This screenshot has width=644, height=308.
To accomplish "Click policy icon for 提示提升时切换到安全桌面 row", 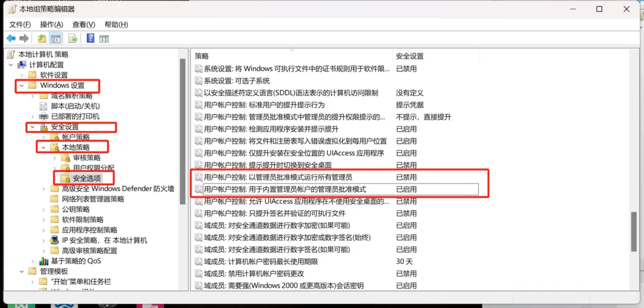I will [199, 165].
